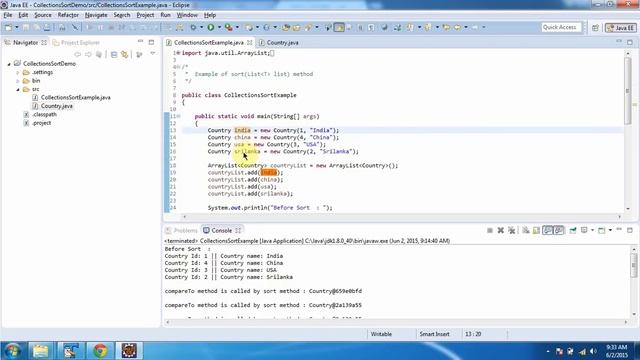This screenshot has width=640, height=360.
Task: Open Chrome from the taskbar
Action: coord(100,351)
